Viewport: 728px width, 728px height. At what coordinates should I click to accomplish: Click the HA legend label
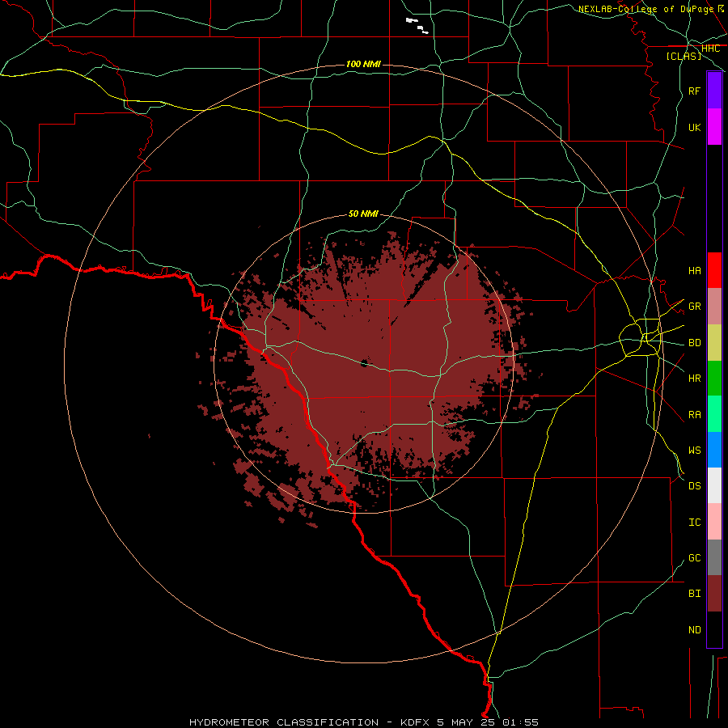tap(695, 270)
